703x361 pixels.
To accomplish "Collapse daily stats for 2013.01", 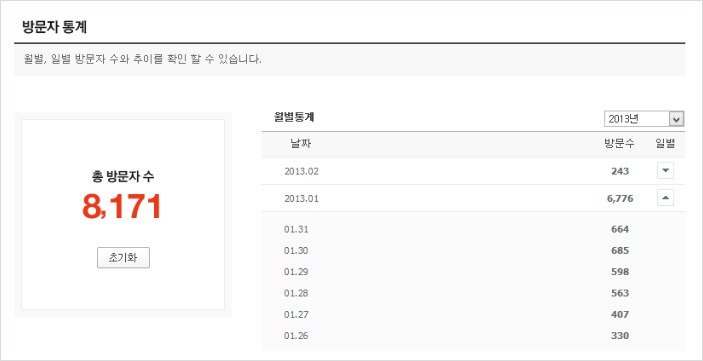I will [665, 198].
